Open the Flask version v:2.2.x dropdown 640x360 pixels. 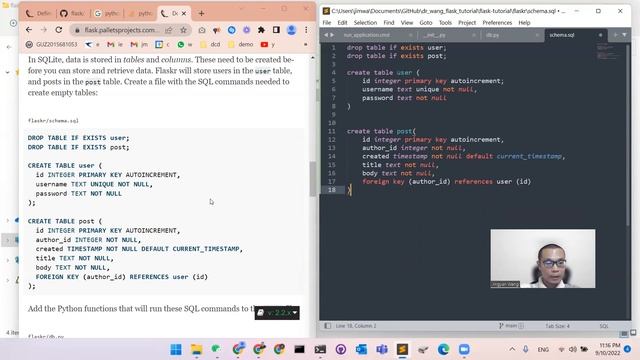pos(277,313)
